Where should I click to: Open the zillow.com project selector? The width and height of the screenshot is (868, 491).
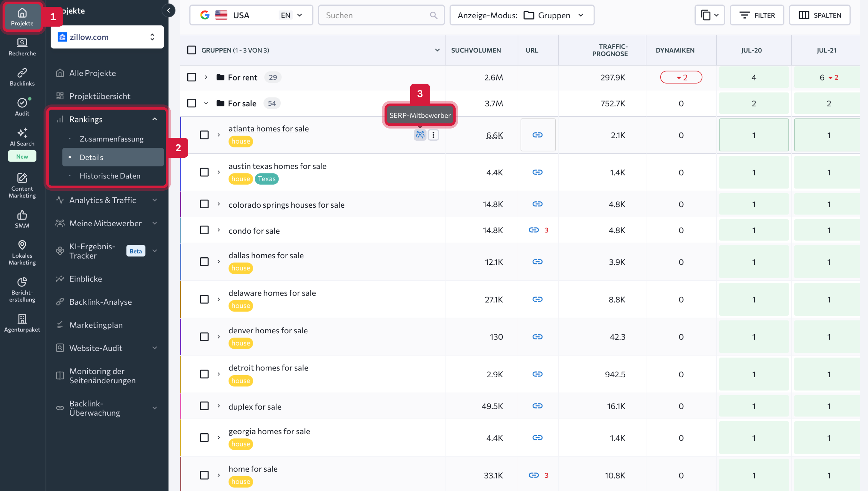tap(107, 37)
